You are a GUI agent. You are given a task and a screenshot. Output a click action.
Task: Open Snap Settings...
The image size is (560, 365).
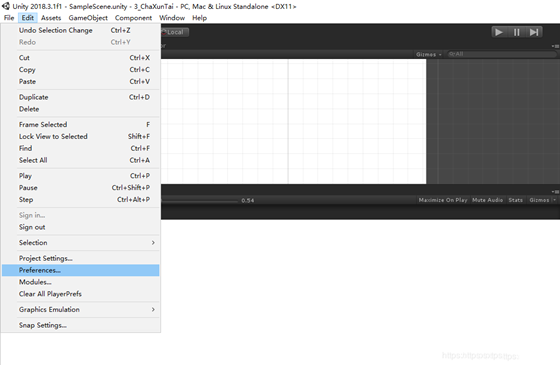[80, 325]
